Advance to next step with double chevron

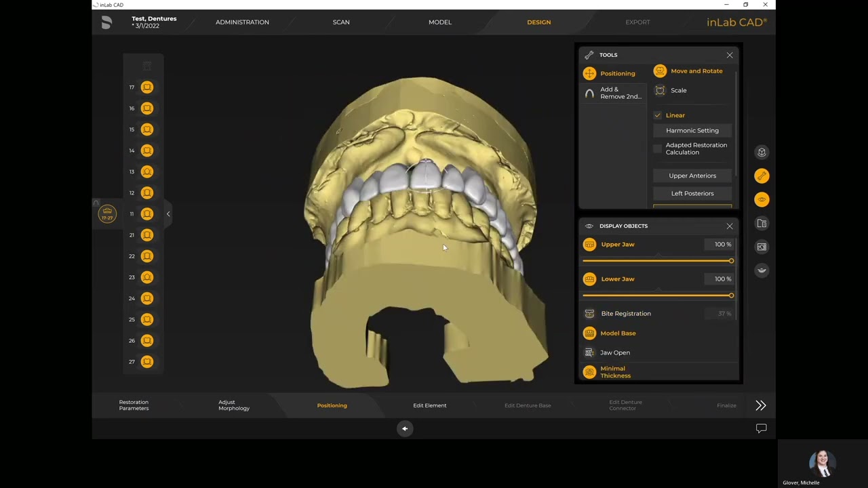[x=761, y=405]
